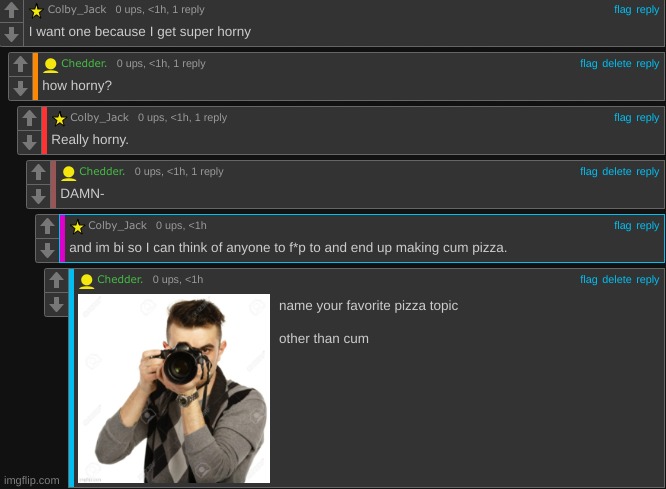The width and height of the screenshot is (666, 489).
Task: Upvote the photographer image comment
Action: [x=56, y=280]
